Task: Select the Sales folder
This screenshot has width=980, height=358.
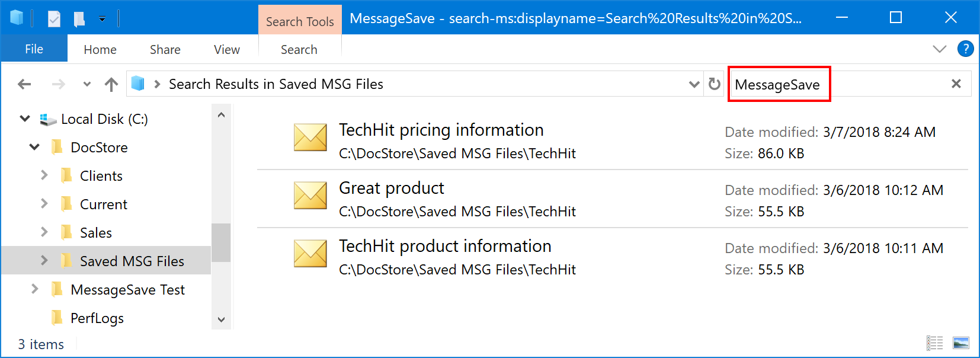Action: [96, 233]
